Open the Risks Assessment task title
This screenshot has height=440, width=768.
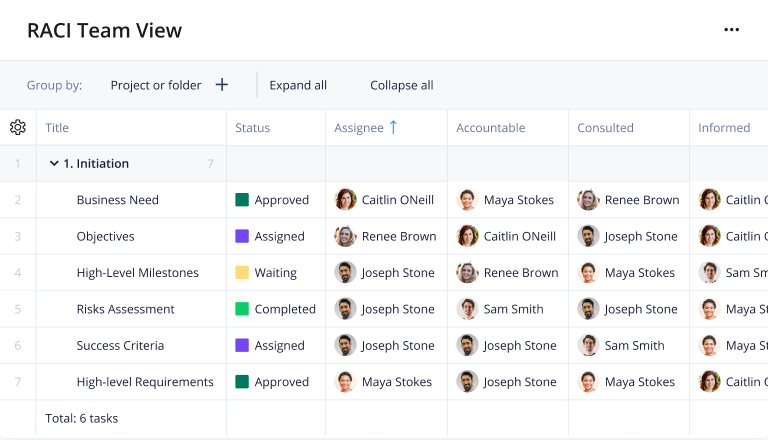click(x=126, y=309)
